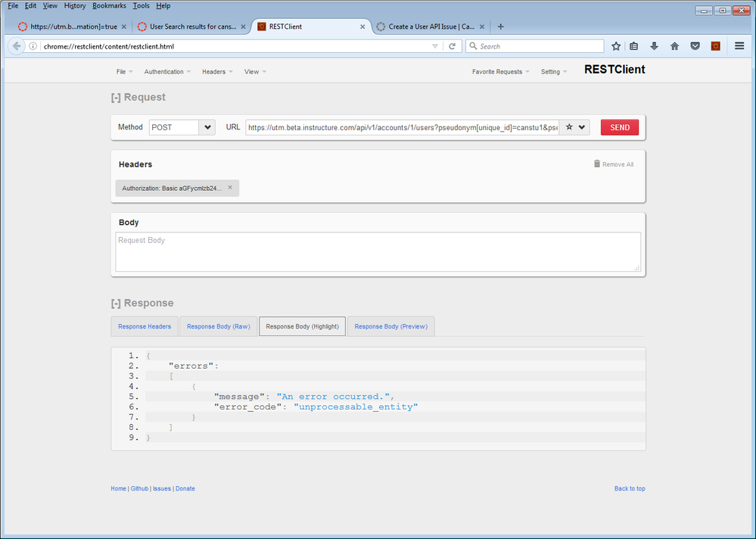Open the Home footer link

pos(118,488)
